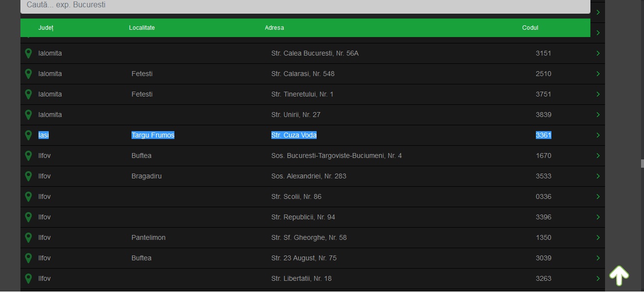
Task: Click the map pin for Str. Tineretului row
Action: click(x=28, y=94)
